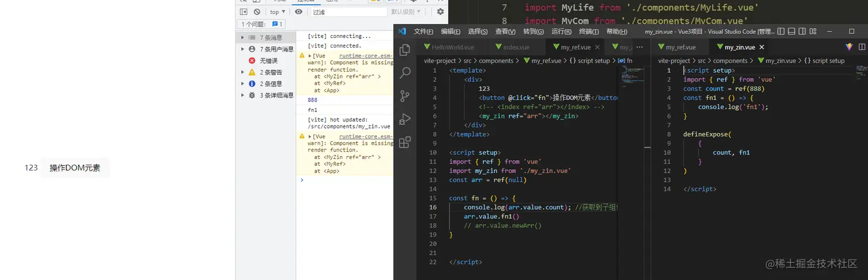Image resolution: width=868 pixels, height=280 pixels.
Task: Toggle the bottom panel layout icon
Action: click(792, 32)
